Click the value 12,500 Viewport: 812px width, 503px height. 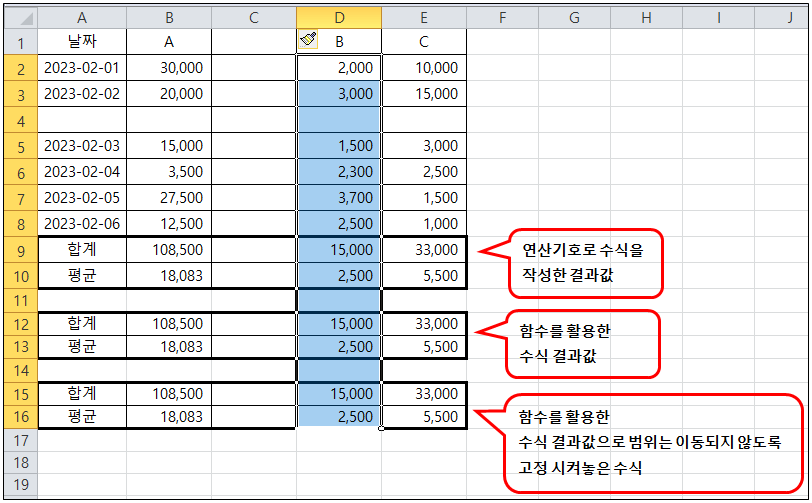point(181,224)
